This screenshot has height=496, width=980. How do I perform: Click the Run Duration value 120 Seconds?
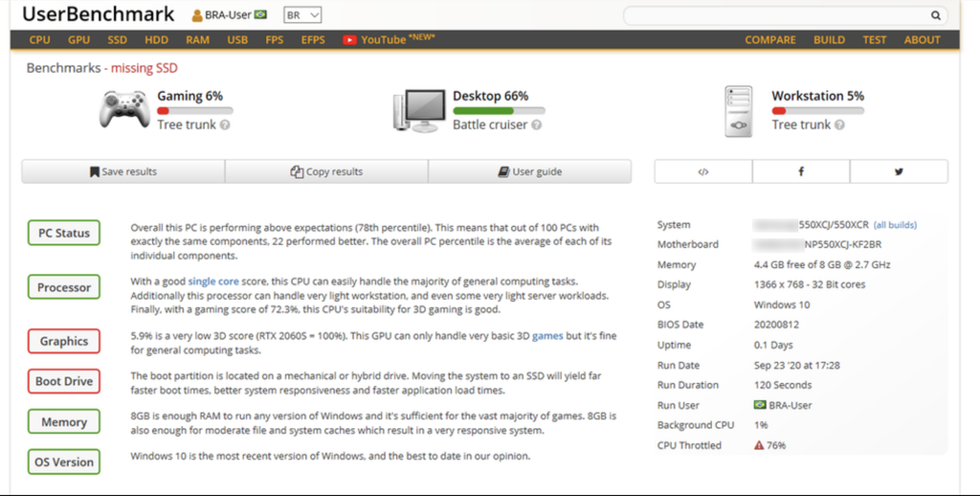[x=783, y=385]
